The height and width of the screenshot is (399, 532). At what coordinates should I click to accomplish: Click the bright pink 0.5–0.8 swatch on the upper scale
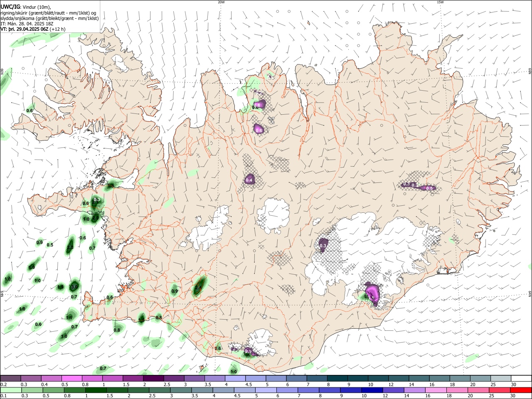71,378
